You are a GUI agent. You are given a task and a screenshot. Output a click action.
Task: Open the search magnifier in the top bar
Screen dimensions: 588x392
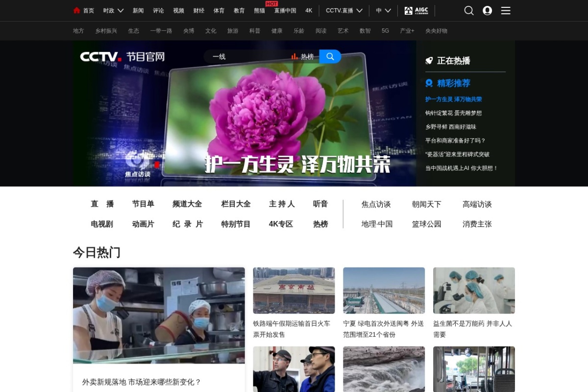469,10
